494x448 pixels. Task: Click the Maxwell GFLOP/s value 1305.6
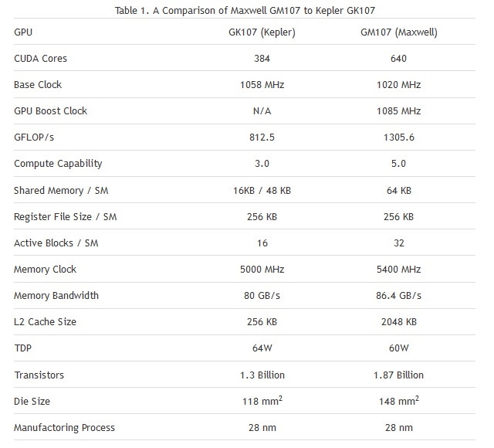click(399, 137)
